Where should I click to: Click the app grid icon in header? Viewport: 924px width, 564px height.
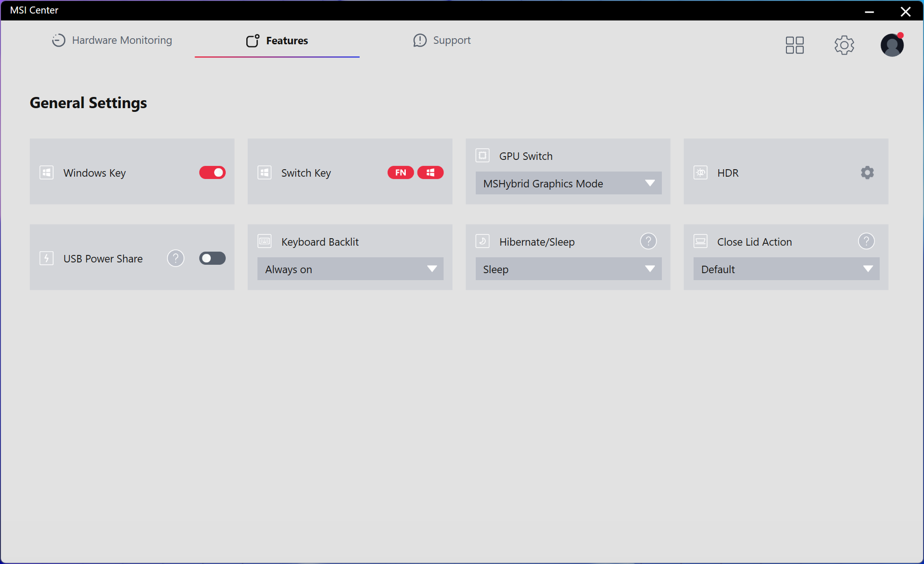[x=794, y=45]
